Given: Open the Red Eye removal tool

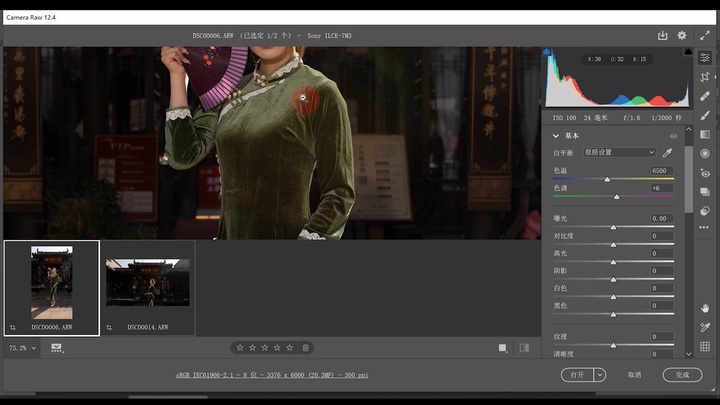Looking at the screenshot, I should pos(705,173).
